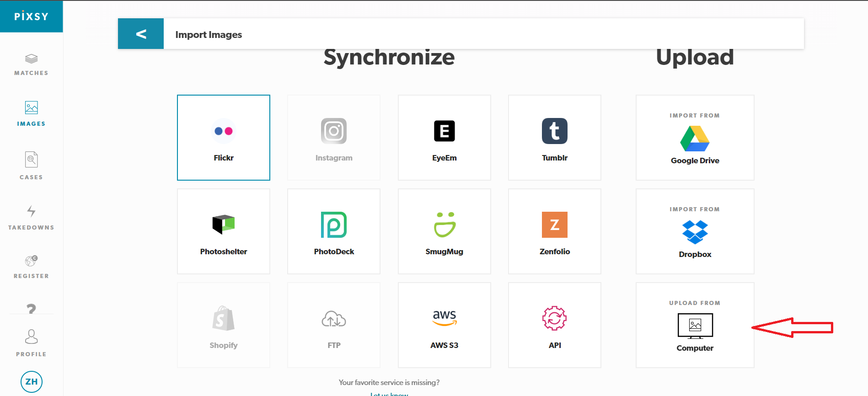Import from Dropbox
The height and width of the screenshot is (396, 868).
(x=695, y=231)
